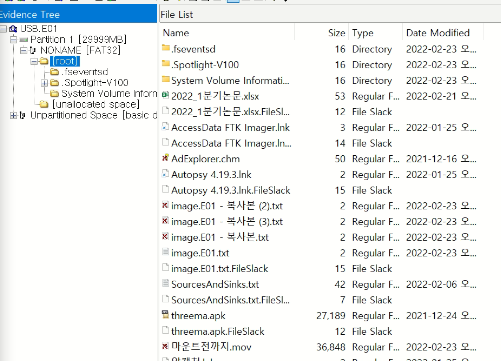The width and height of the screenshot is (501, 361).
Task: Click the 27,189 size value of threema.apk
Action: click(331, 316)
